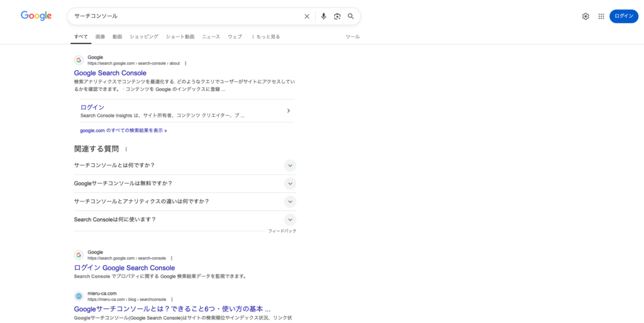
Task: Switch to the 画像 tab
Action: click(x=100, y=36)
